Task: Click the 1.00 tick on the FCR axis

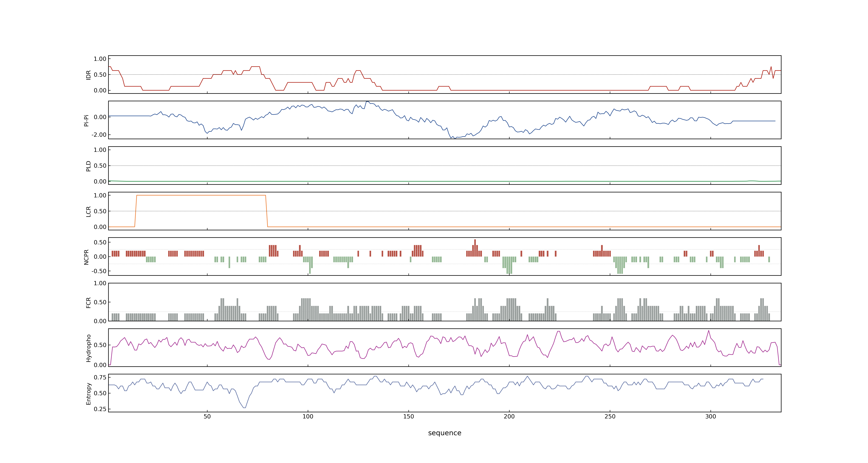Action: point(100,283)
